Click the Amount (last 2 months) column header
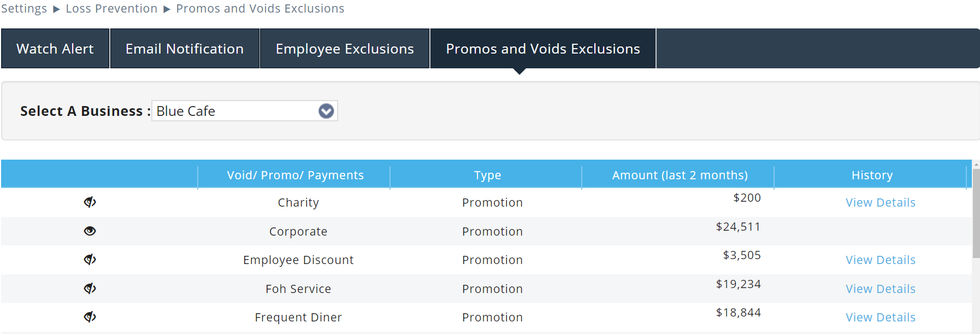The image size is (980, 334). [680, 175]
